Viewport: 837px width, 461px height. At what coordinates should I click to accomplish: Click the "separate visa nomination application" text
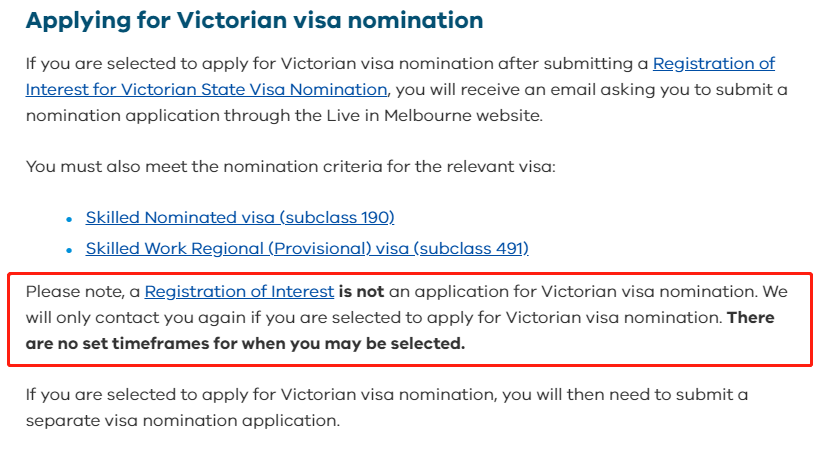click(x=183, y=421)
